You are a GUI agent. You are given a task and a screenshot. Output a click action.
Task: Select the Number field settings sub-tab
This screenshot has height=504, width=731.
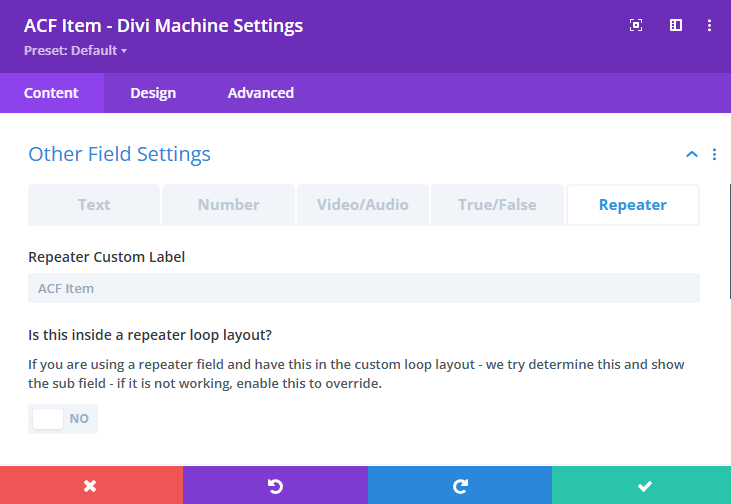pyautogui.click(x=228, y=205)
